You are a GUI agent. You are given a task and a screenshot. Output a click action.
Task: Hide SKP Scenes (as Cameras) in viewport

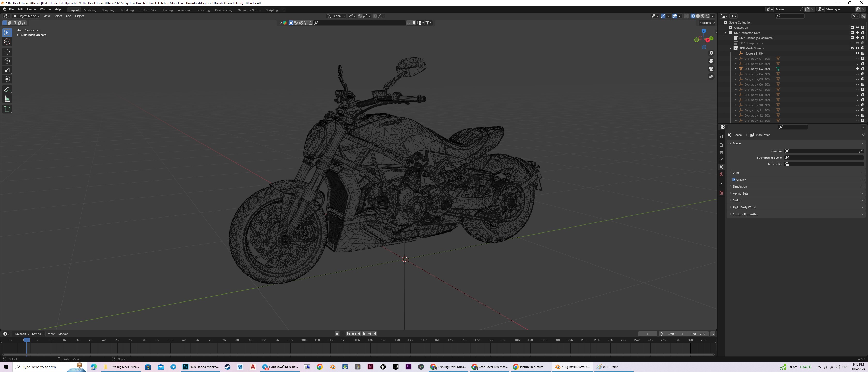point(858,38)
